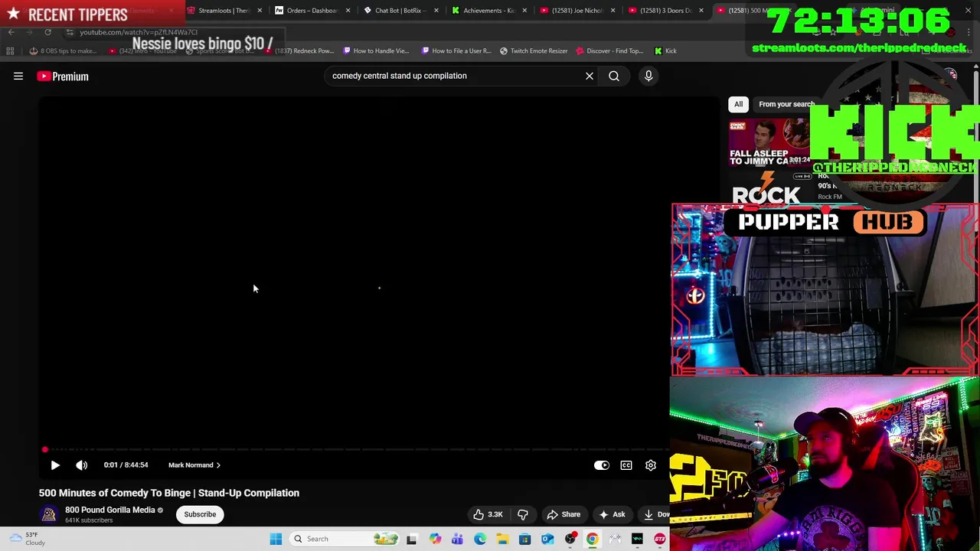980x551 pixels.
Task: Open Discover - Find Top bookmark
Action: pos(609,51)
